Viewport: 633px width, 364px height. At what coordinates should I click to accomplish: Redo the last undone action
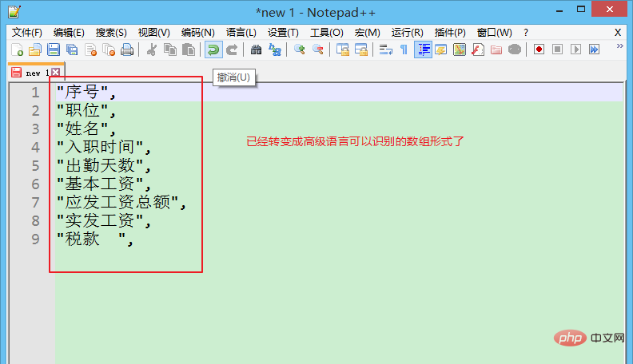coord(232,49)
